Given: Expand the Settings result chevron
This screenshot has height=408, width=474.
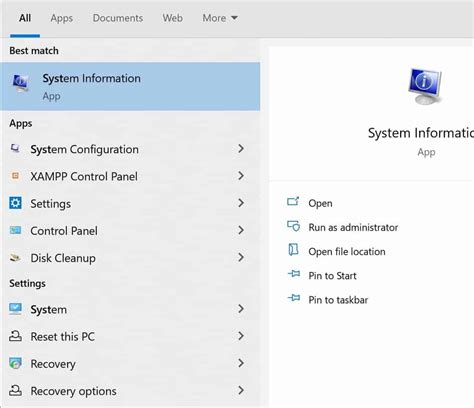Looking at the screenshot, I should [241, 203].
